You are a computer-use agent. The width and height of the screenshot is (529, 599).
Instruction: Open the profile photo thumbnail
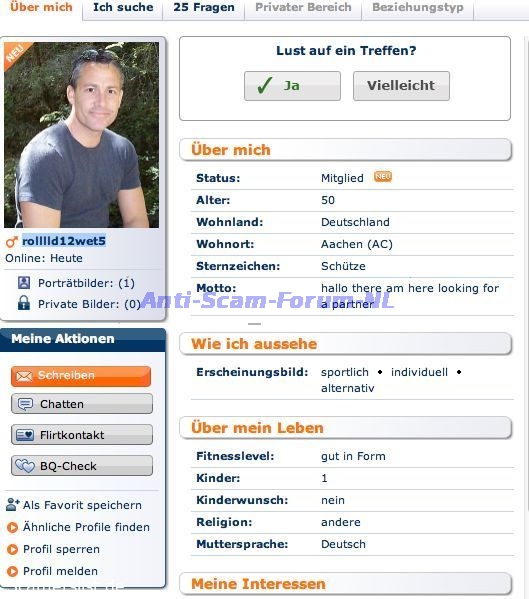[81, 135]
